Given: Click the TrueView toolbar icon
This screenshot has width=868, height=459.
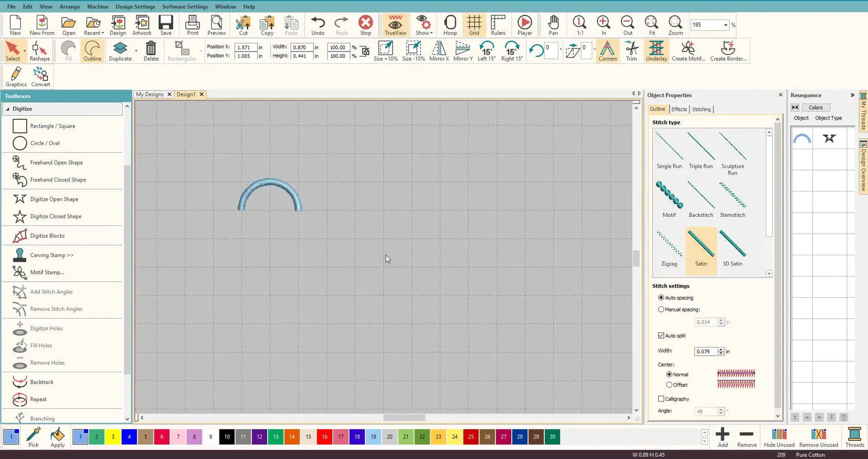Looking at the screenshot, I should pos(395,25).
